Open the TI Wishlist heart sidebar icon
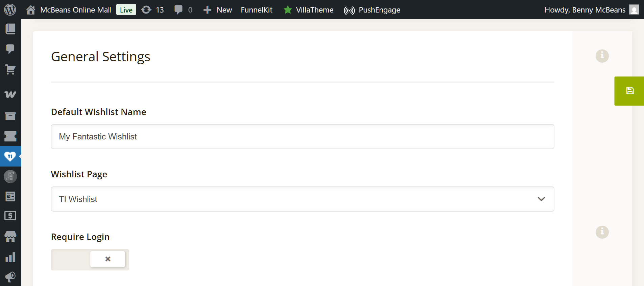 10,156
